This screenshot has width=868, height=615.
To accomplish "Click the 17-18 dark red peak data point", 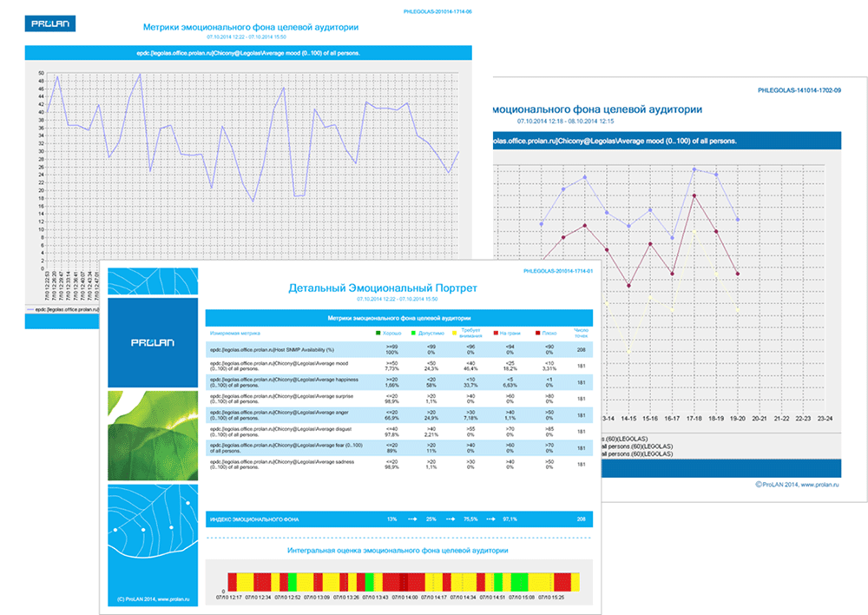I will pyautogui.click(x=695, y=196).
